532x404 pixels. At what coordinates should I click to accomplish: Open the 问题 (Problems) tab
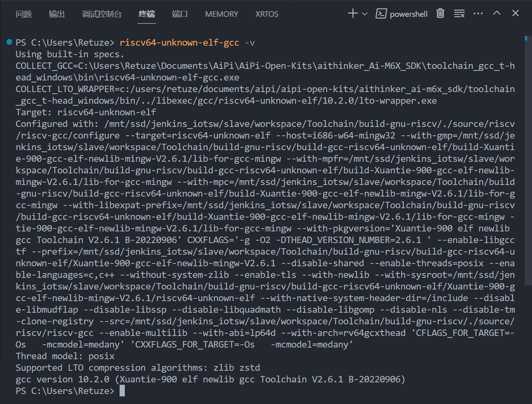pyautogui.click(x=24, y=14)
